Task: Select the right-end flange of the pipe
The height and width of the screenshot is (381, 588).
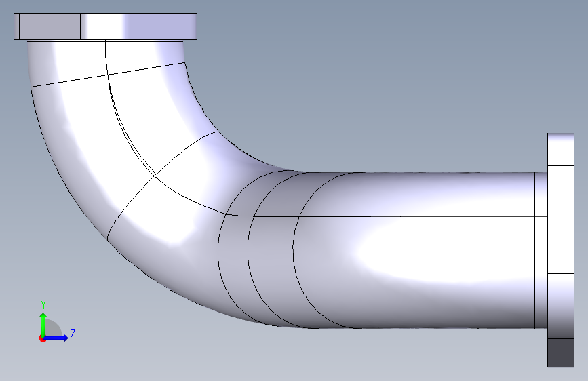Action: pos(561,250)
